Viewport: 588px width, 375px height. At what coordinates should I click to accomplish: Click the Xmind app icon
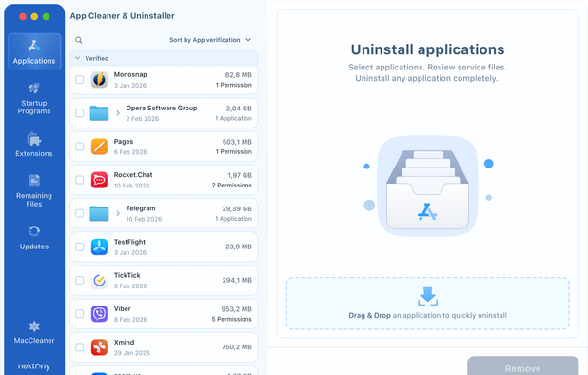[99, 347]
